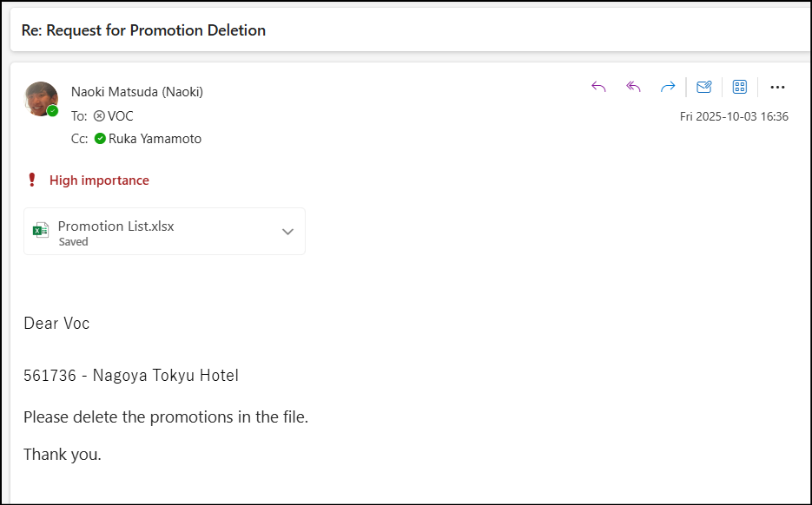Open the Promotion List.xlsx attachment
The height and width of the screenshot is (505, 812).
(116, 226)
